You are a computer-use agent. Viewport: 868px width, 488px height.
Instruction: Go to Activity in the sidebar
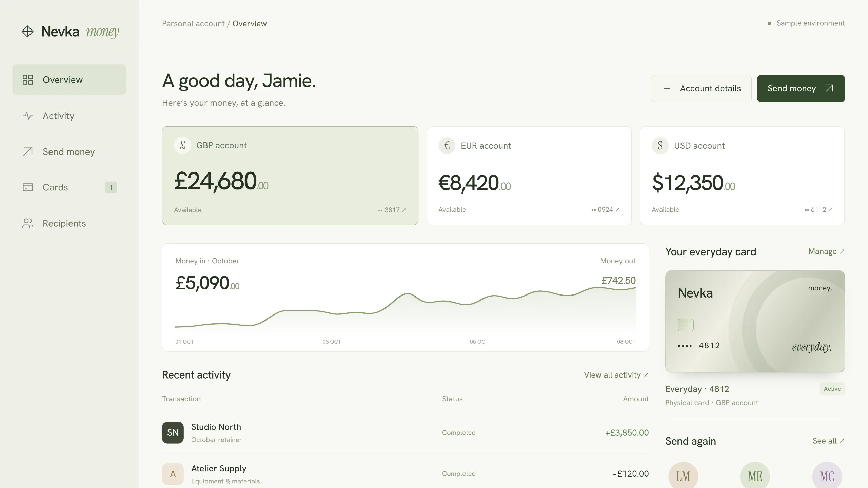coord(70,116)
